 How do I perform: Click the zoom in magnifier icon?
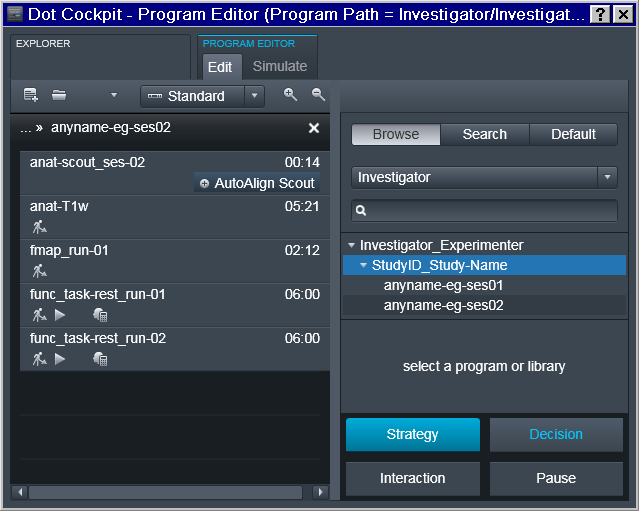pyautogui.click(x=290, y=95)
